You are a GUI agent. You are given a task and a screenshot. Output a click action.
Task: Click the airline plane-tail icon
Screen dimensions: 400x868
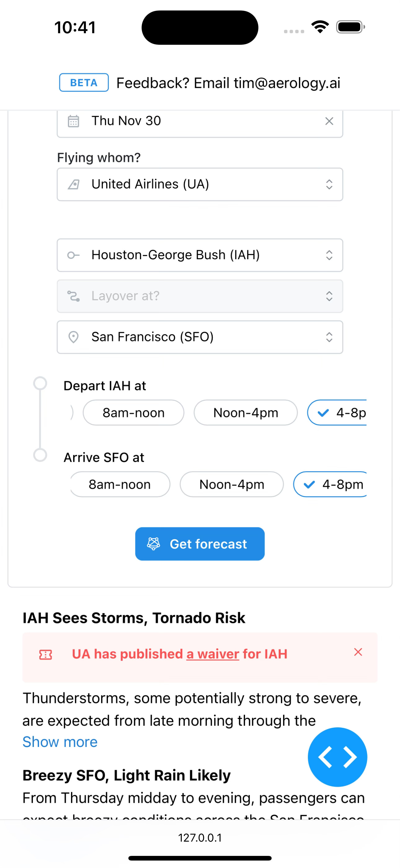click(73, 184)
